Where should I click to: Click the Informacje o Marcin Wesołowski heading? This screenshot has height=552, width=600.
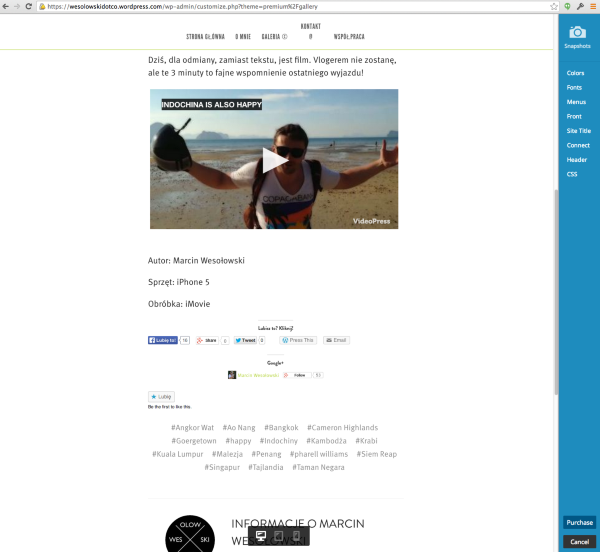click(298, 532)
